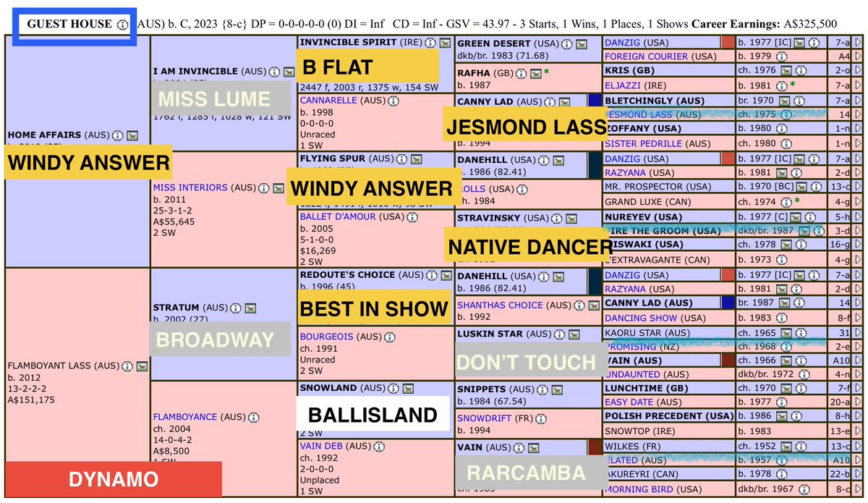This screenshot has height=503, width=868.
Task: View the STRATUM photo icon
Action: tap(250, 308)
